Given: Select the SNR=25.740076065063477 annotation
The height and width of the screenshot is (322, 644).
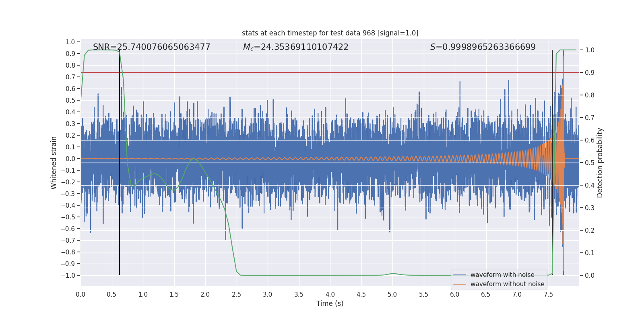Looking at the screenshot, I should [152, 47].
